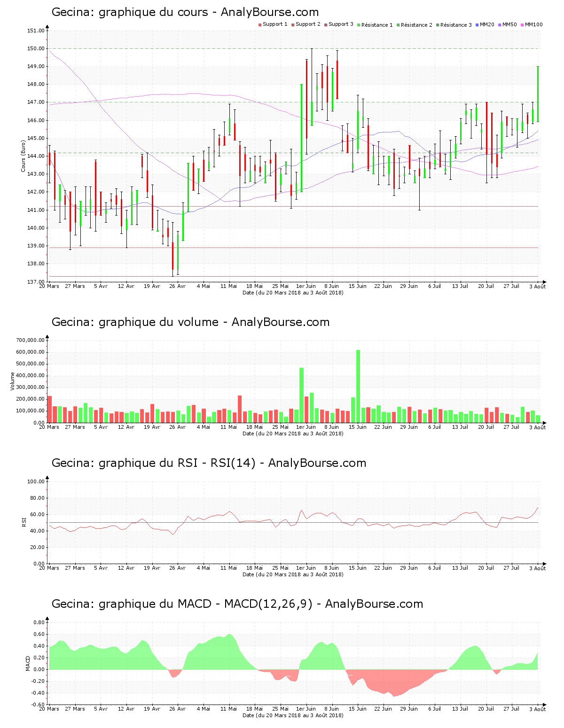This screenshot has height=728, width=564.
Task: Click the Résistance 1 green legend swatch
Action: tap(359, 24)
